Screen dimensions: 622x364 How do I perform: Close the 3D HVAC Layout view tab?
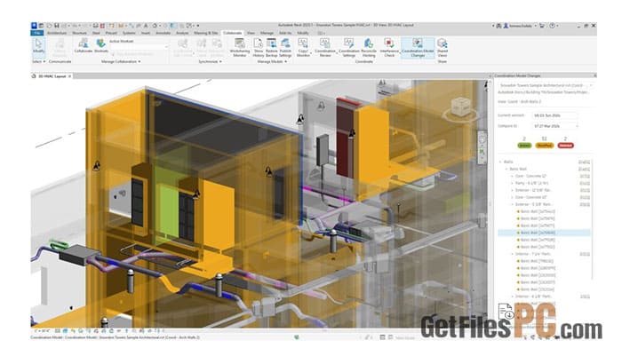pyautogui.click(x=70, y=76)
